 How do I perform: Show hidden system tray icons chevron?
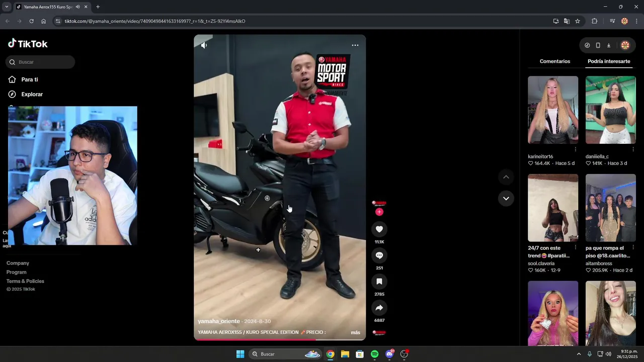pyautogui.click(x=579, y=354)
